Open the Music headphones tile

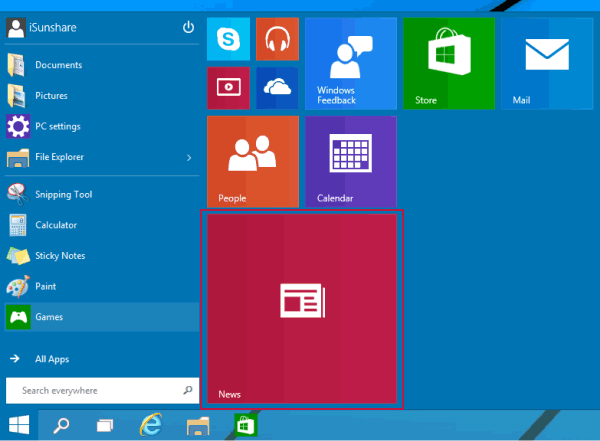point(277,39)
